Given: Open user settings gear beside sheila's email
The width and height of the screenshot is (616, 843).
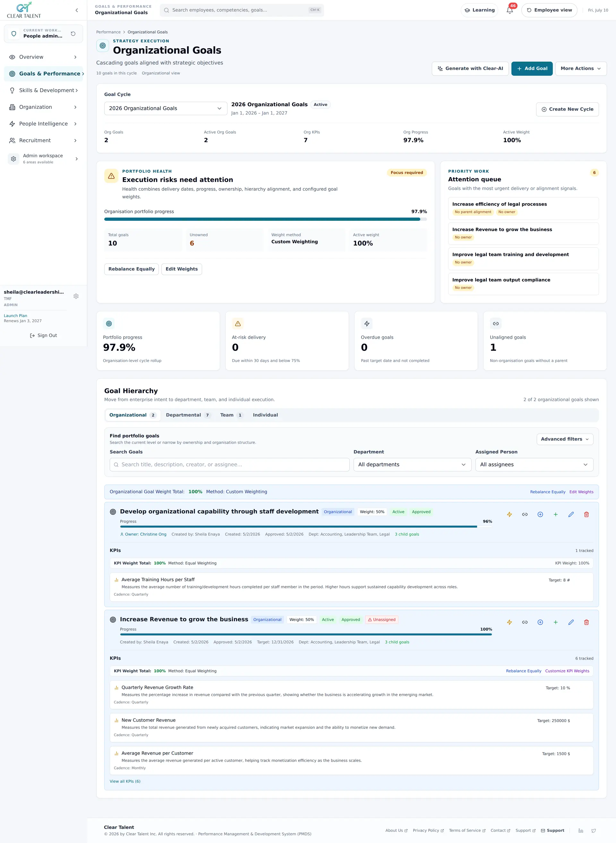Looking at the screenshot, I should pyautogui.click(x=76, y=296).
